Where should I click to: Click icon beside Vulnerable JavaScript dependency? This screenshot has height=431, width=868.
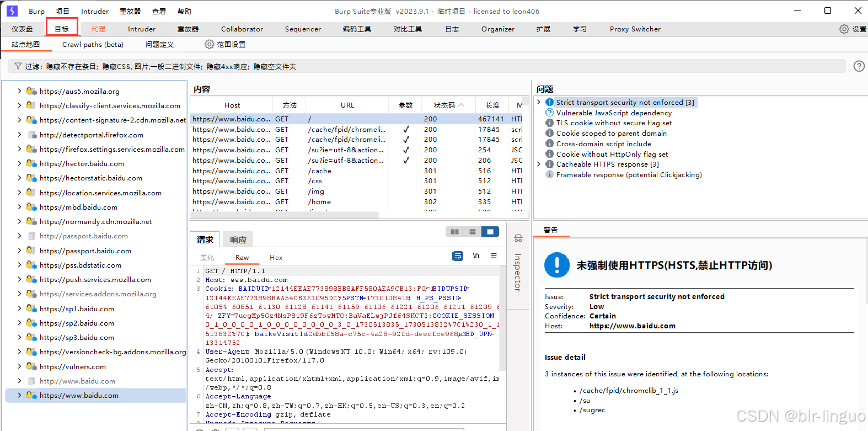tap(550, 113)
